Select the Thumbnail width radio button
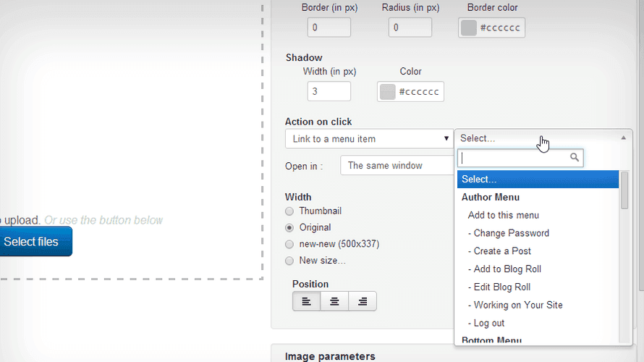This screenshot has height=362, width=644. [289, 211]
